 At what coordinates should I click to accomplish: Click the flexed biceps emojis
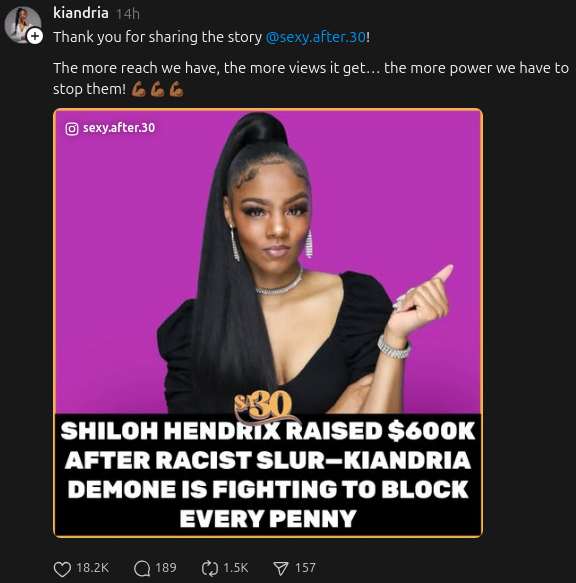pos(158,89)
